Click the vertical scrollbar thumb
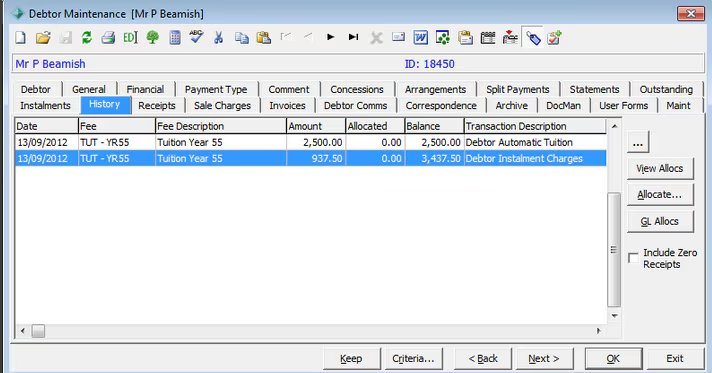 [614, 250]
